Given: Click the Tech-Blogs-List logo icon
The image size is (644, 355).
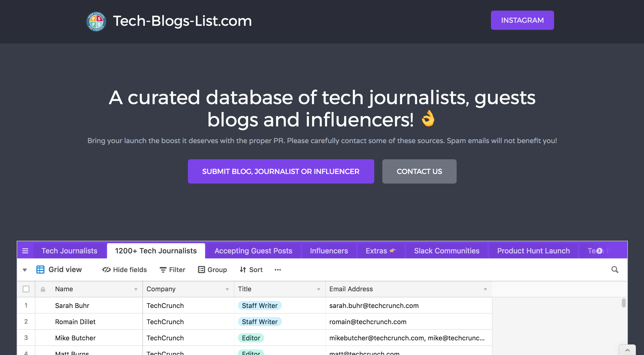Looking at the screenshot, I should (x=96, y=21).
